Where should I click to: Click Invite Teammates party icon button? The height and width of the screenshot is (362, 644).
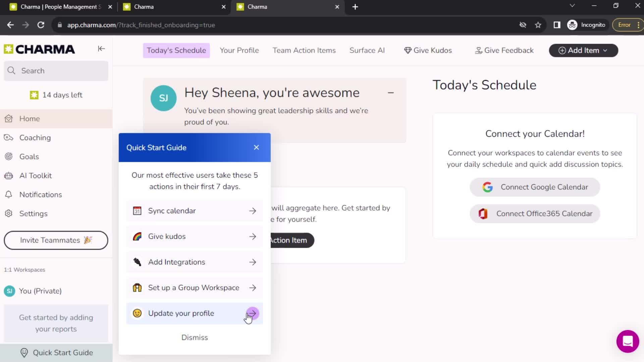coord(56,240)
